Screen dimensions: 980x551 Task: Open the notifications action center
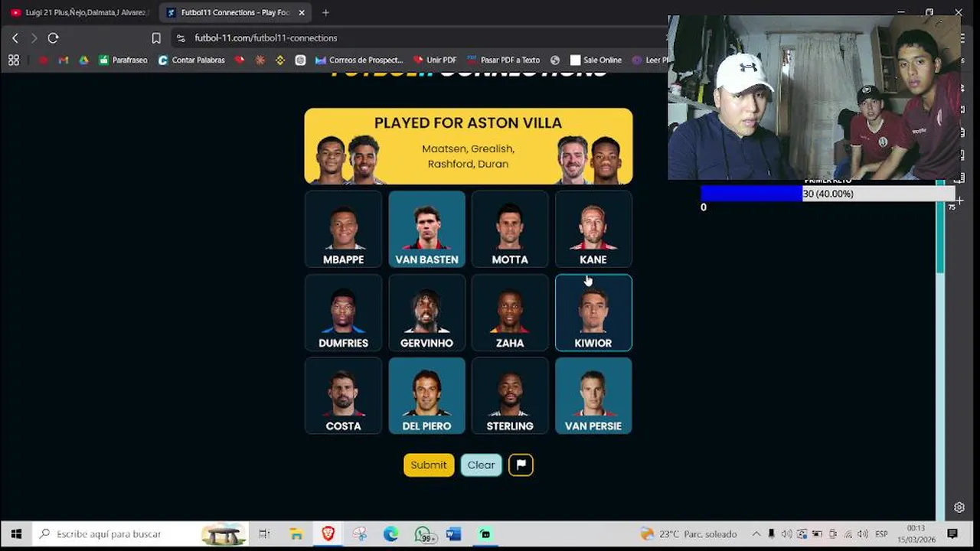click(x=952, y=534)
